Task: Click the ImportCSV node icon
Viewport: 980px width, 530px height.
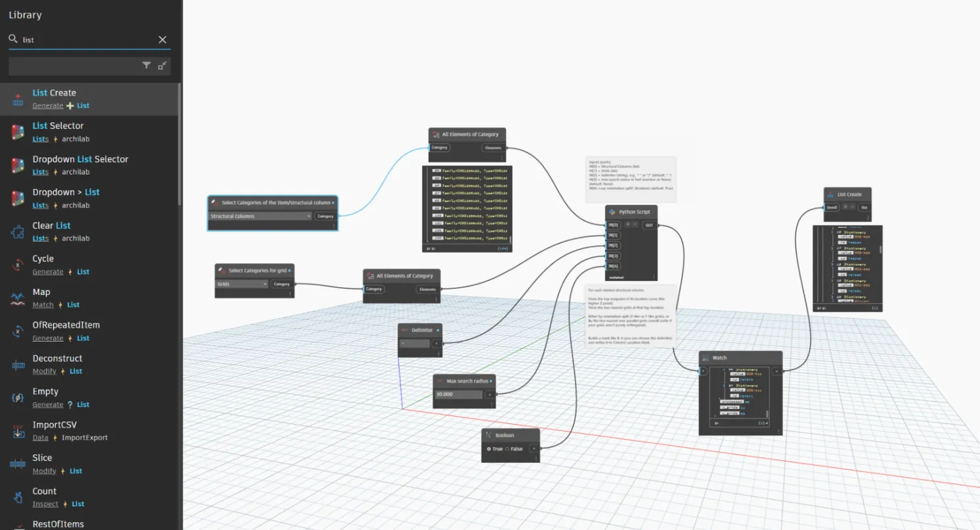Action: click(18, 431)
